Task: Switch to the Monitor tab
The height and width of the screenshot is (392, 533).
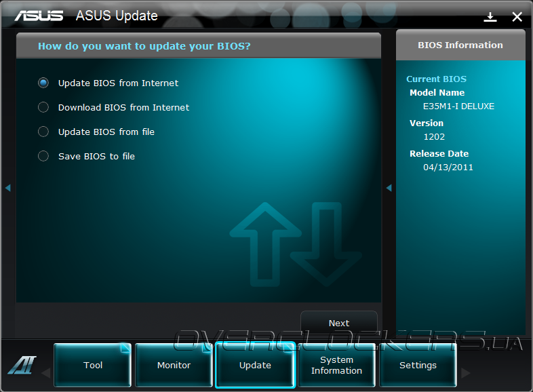Action: [174, 365]
